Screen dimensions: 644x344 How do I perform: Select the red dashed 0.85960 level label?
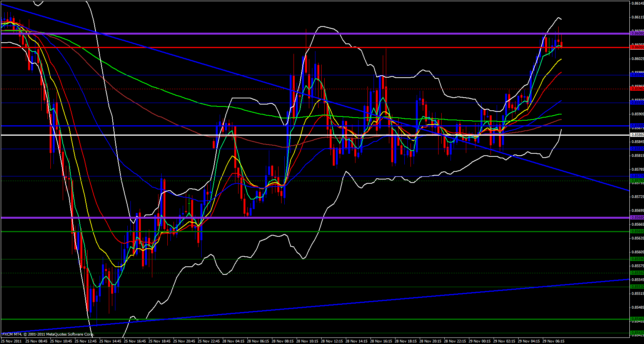(637, 89)
